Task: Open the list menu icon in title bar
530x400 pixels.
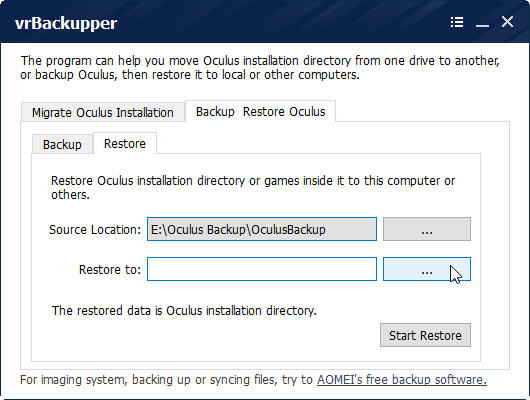Action: (457, 22)
